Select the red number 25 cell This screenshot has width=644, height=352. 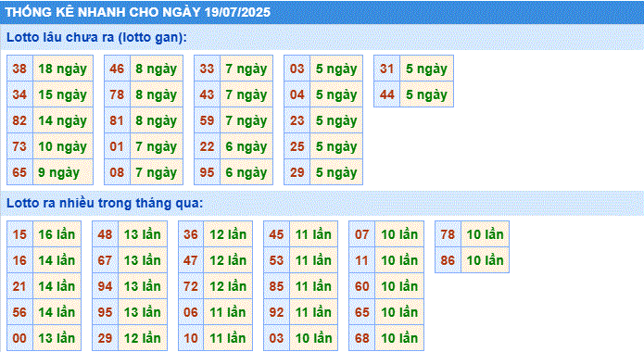point(297,146)
